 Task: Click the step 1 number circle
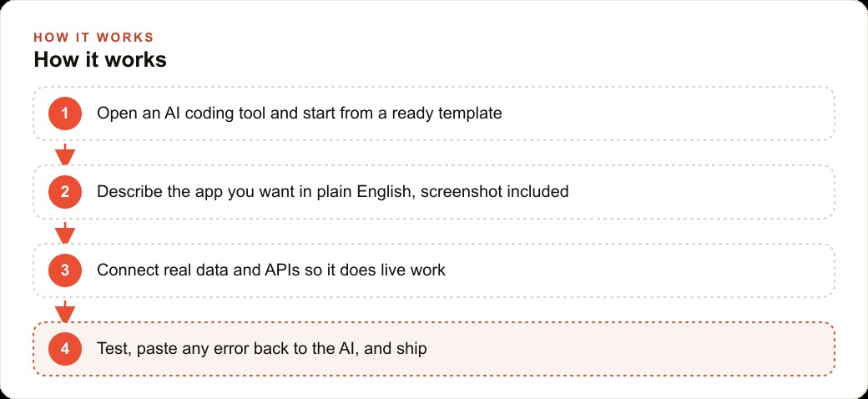(x=65, y=114)
